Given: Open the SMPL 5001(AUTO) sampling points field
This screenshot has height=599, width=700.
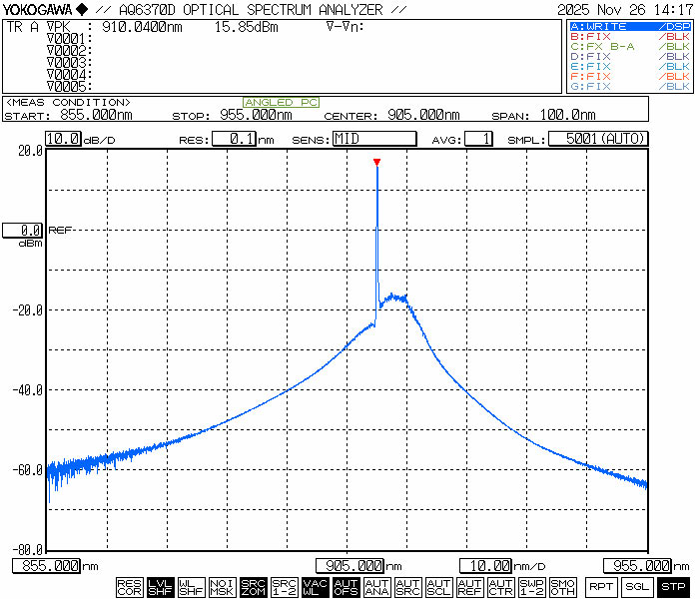Looking at the screenshot, I should (598, 140).
